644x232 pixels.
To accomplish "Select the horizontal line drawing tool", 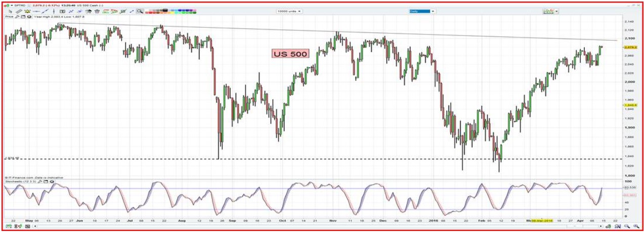I will point(36,11).
